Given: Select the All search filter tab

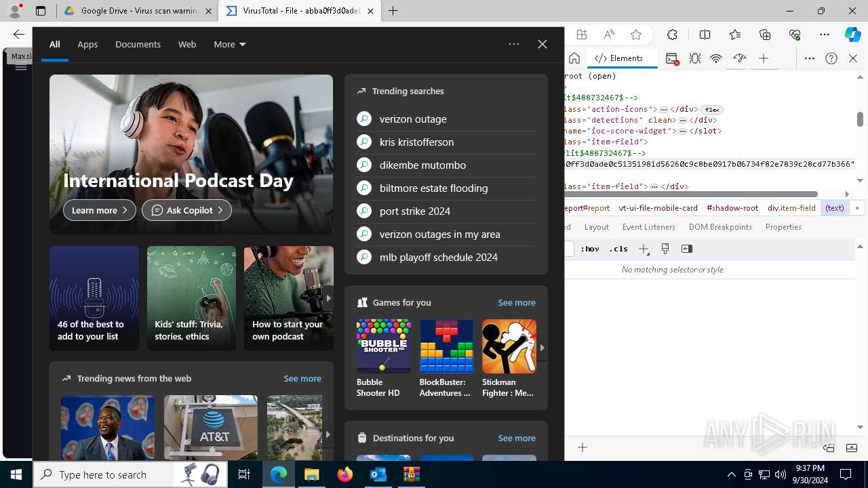Looking at the screenshot, I should pos(55,44).
